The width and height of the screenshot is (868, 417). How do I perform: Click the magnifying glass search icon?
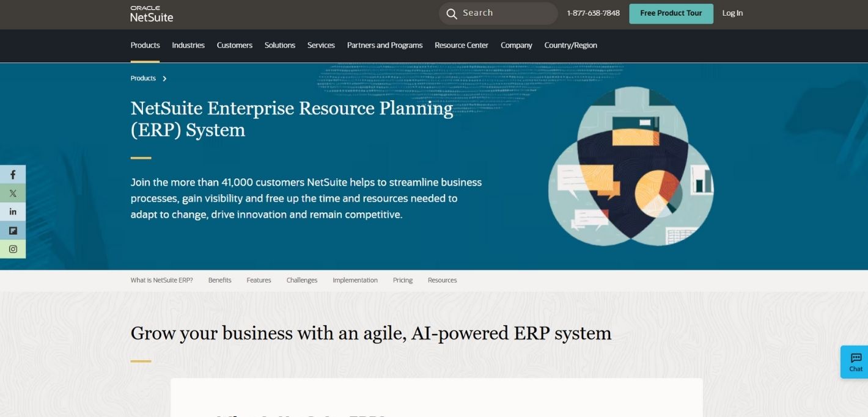(x=451, y=13)
